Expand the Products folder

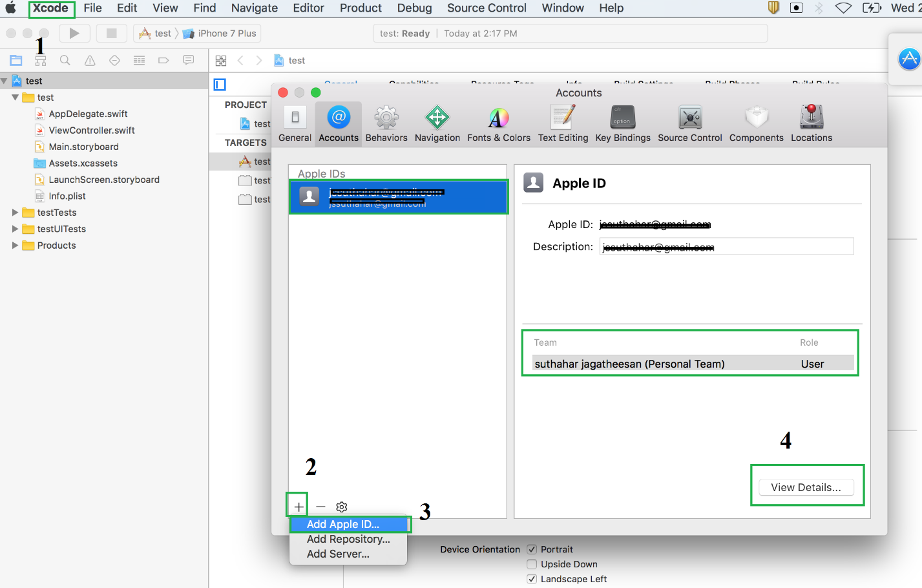click(x=15, y=245)
